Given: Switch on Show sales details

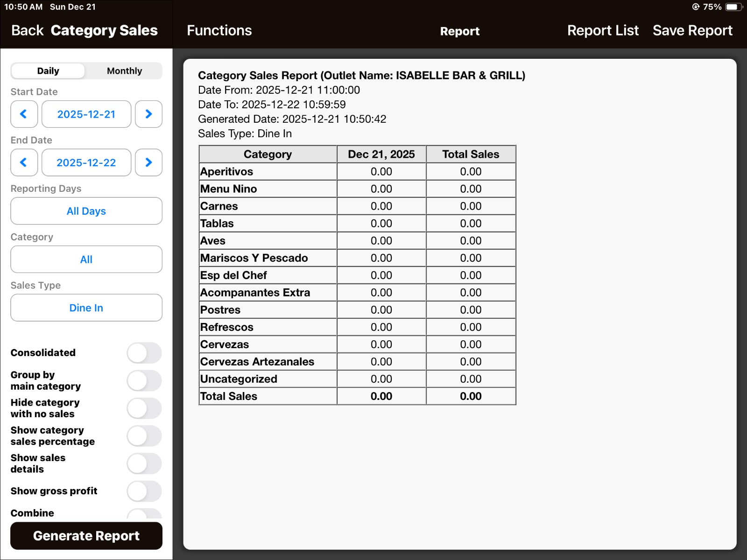Looking at the screenshot, I should click(x=144, y=463).
